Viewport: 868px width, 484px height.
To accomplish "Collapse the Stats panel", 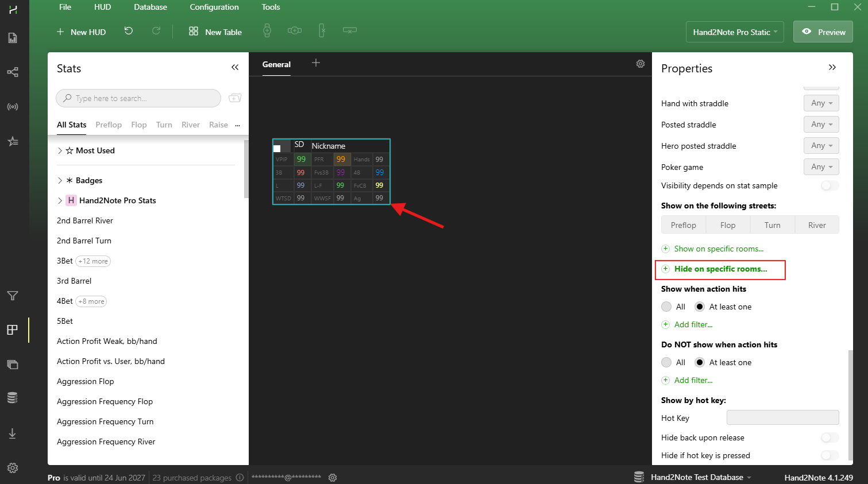I will 235,68.
